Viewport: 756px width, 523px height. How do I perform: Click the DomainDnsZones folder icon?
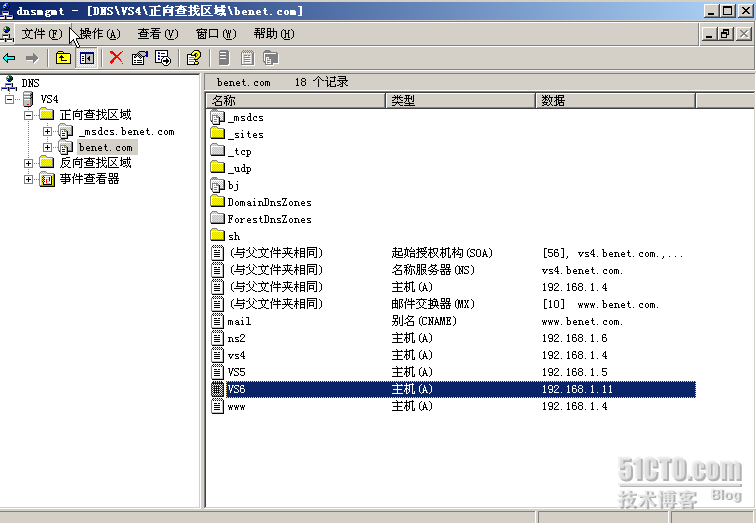pyautogui.click(x=218, y=201)
